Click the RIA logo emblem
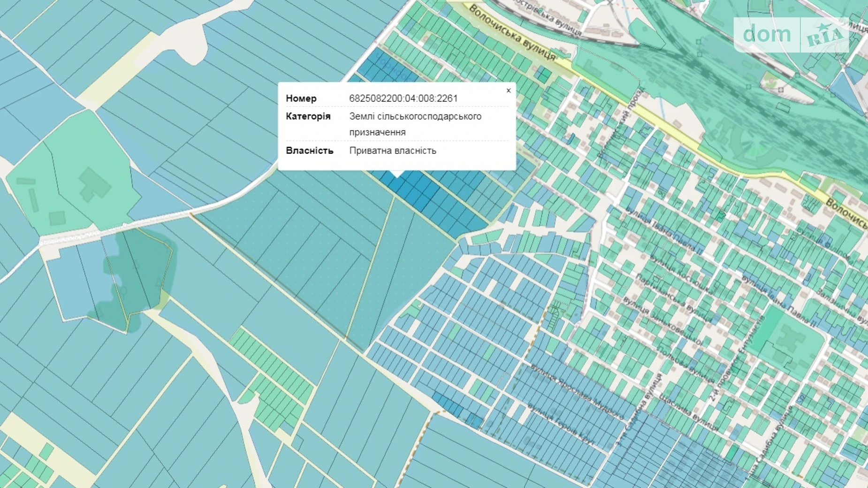 pyautogui.click(x=824, y=36)
